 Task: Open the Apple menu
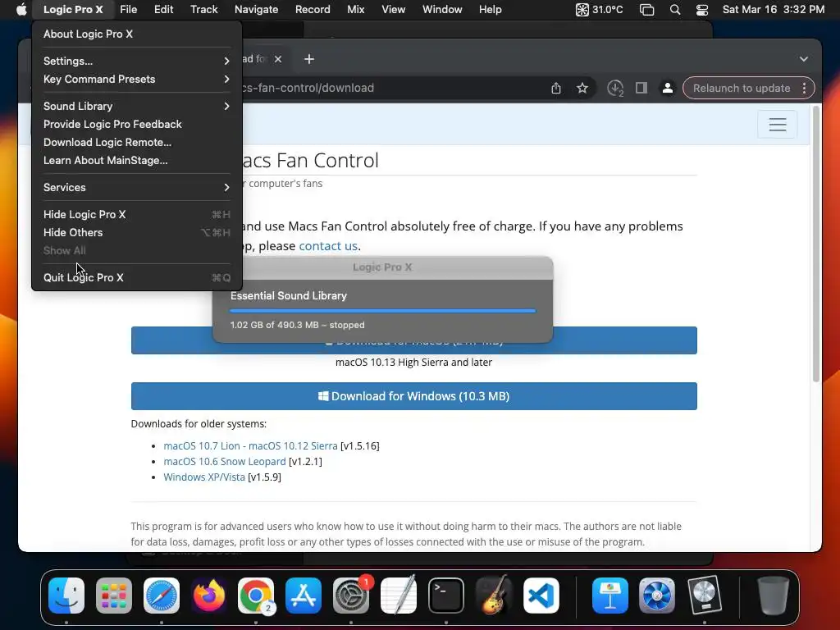click(x=21, y=9)
